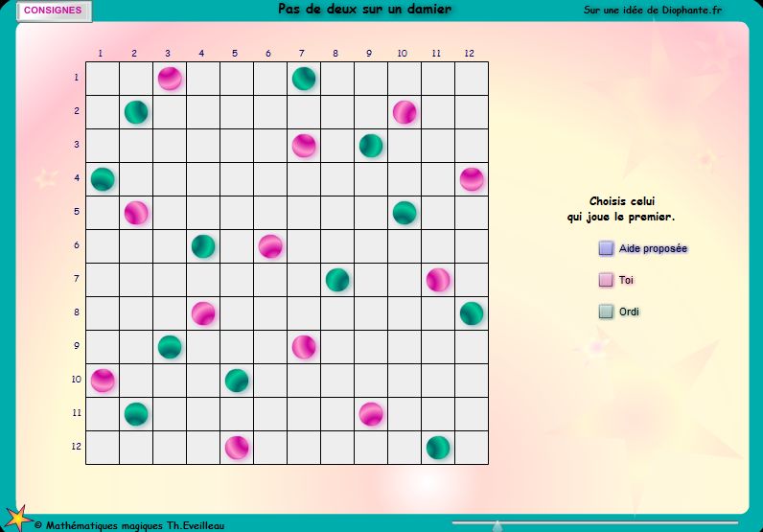Click the 'Choisis celui qui joue le premier.' prompt
This screenshot has width=763, height=532.
[621, 209]
